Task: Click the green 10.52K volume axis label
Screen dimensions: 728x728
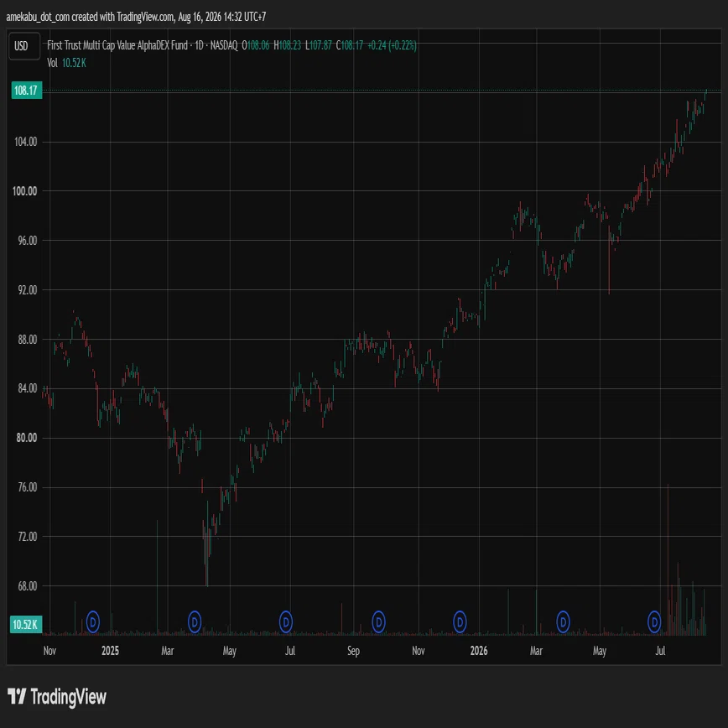Action: tap(26, 625)
